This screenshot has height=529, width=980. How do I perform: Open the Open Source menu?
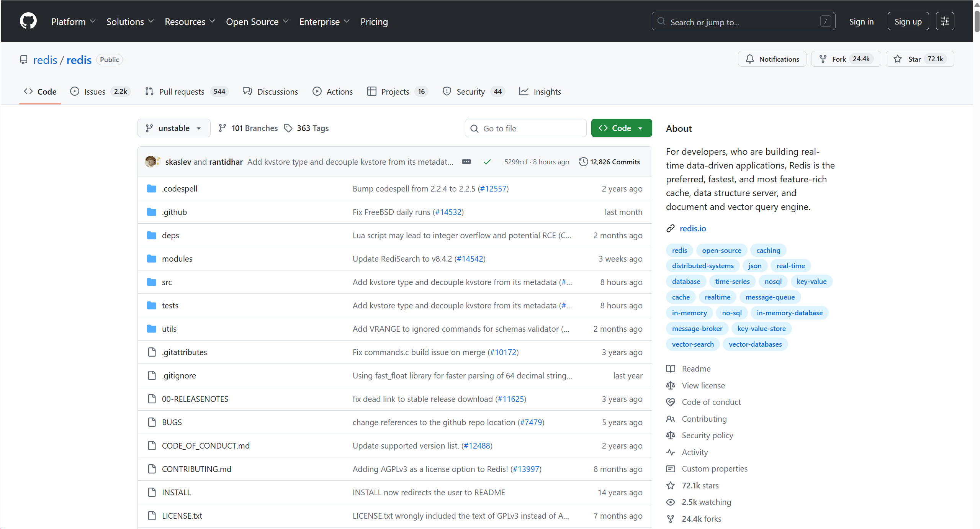[x=257, y=22]
